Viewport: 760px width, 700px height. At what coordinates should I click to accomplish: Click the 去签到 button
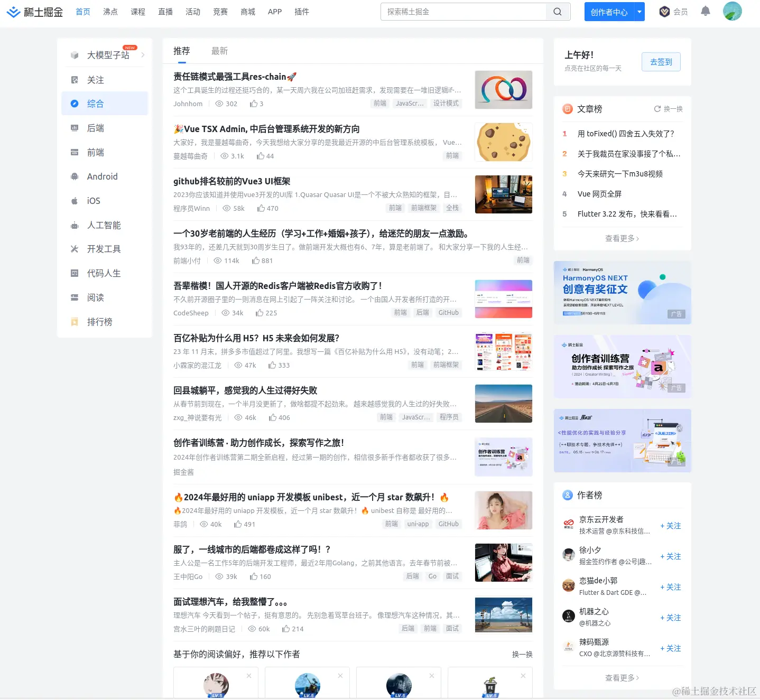(x=661, y=62)
